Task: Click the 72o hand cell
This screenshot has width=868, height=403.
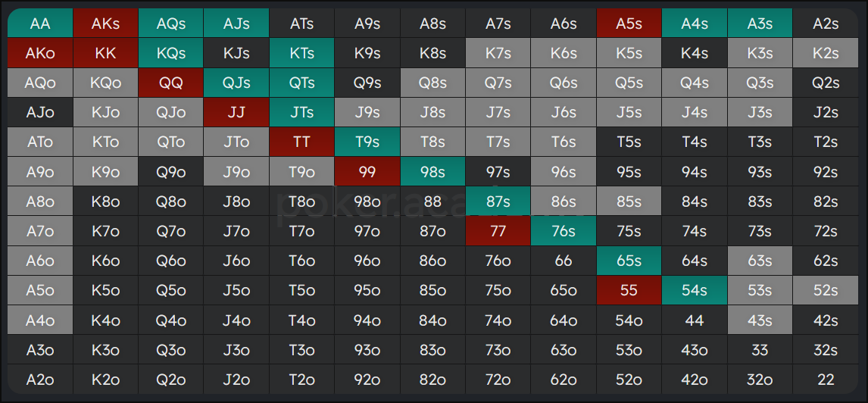Action: pos(498,380)
